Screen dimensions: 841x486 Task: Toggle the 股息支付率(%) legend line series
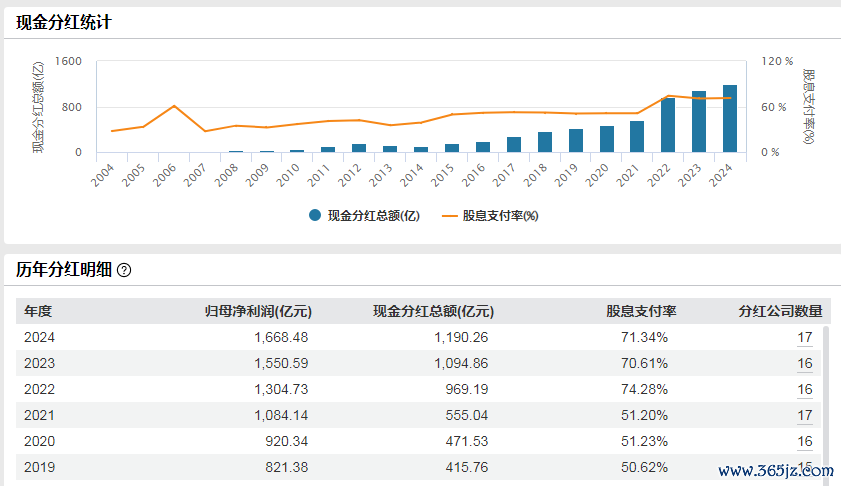(489, 215)
